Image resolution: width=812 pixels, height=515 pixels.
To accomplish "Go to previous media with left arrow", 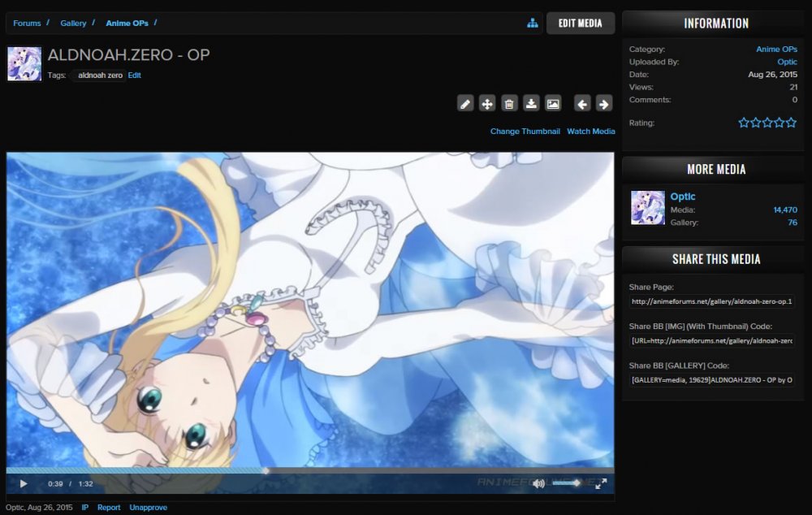I will pyautogui.click(x=582, y=104).
